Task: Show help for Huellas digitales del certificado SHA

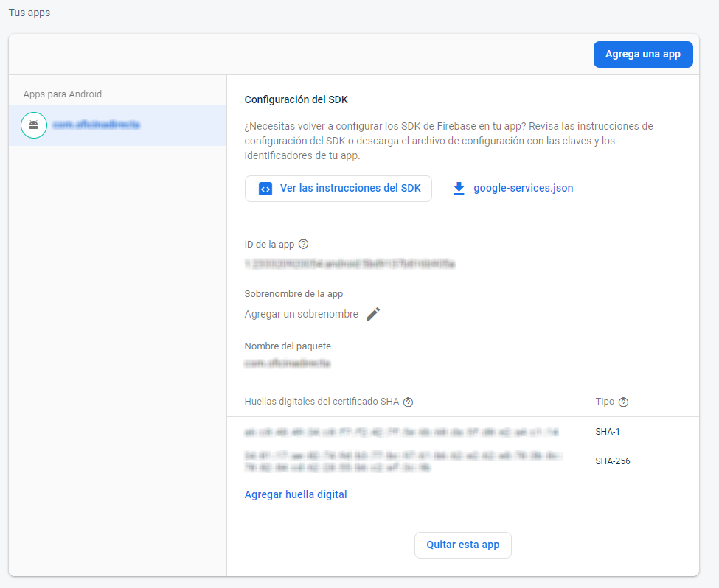Action: pos(408,402)
